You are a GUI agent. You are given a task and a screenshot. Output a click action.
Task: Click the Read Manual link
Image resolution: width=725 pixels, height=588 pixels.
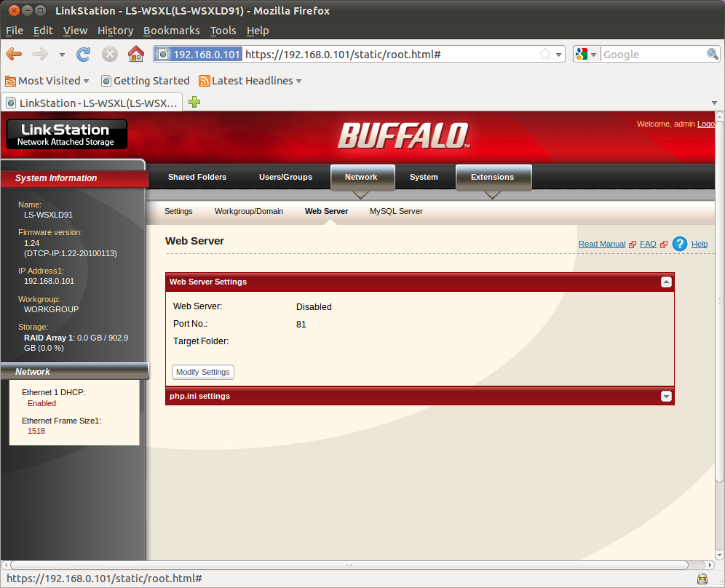602,244
